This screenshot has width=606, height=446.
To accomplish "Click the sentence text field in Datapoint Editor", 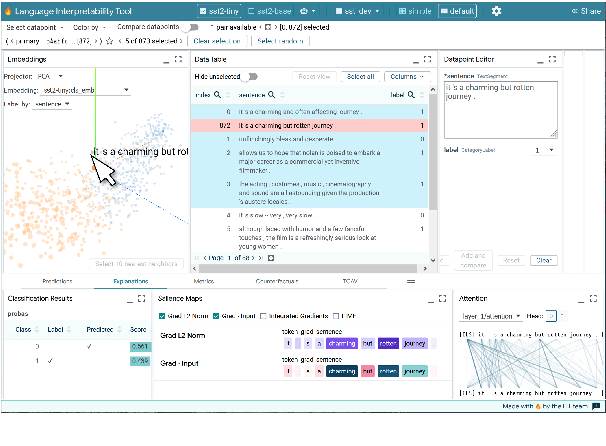I will point(498,108).
